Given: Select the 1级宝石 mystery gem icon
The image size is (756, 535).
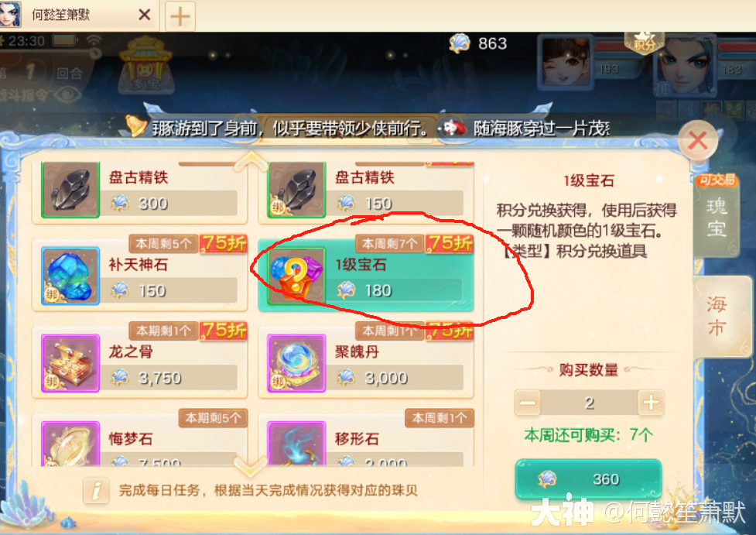Looking at the screenshot, I should click(296, 276).
